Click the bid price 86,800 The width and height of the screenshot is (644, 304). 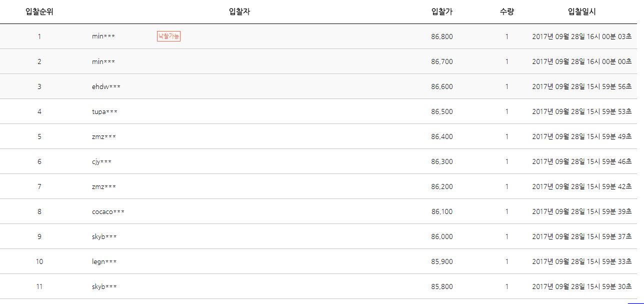442,36
